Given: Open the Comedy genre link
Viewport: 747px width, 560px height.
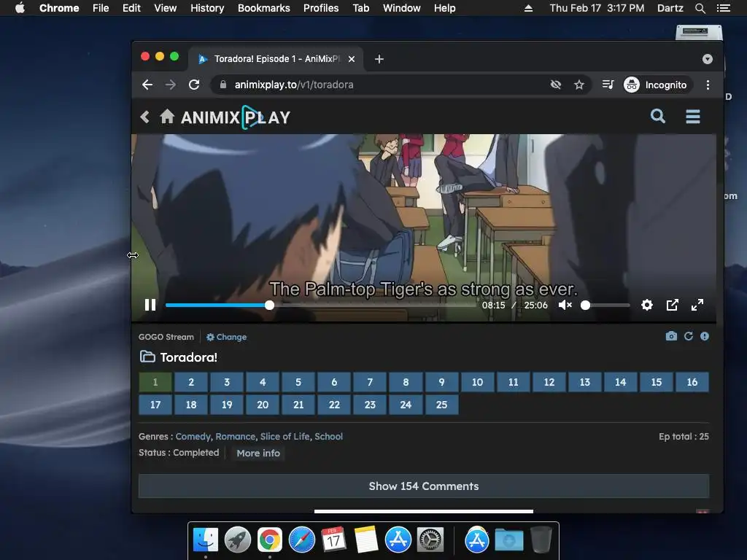Looking at the screenshot, I should pos(193,436).
